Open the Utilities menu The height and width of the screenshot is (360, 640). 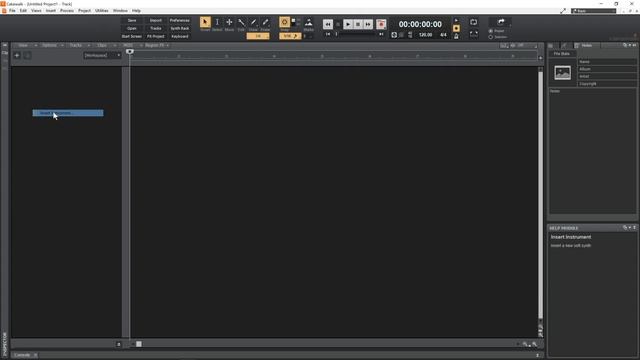[x=102, y=11]
